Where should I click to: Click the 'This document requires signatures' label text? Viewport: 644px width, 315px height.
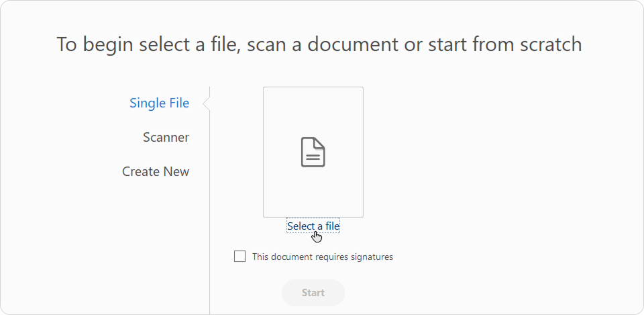(x=322, y=257)
